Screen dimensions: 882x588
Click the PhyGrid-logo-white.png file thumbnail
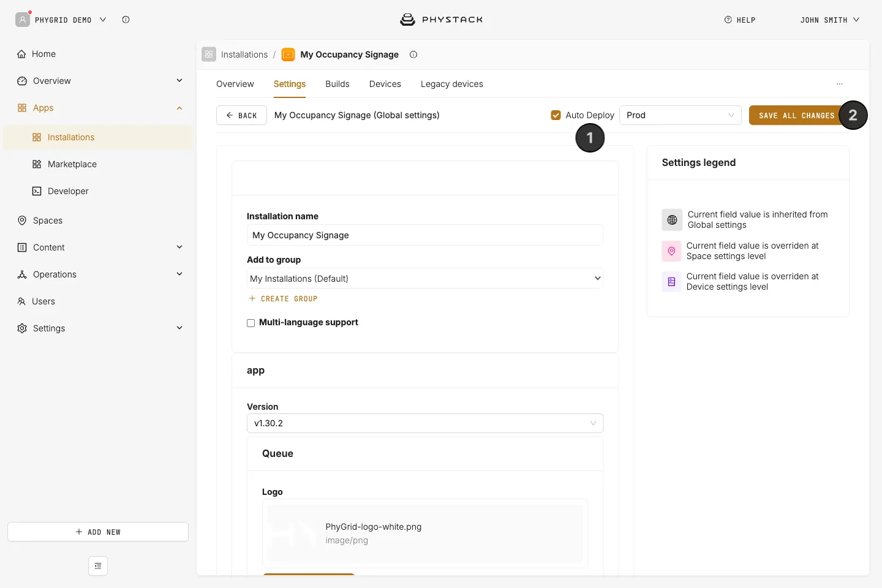pyautogui.click(x=293, y=533)
